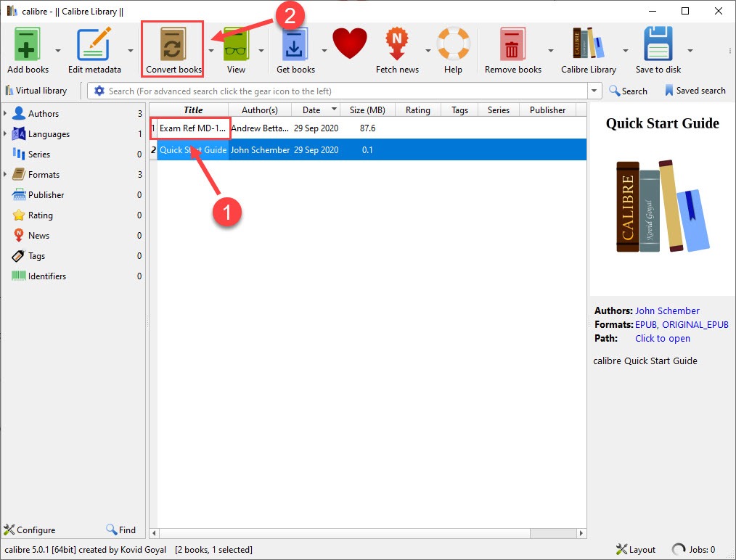
Task: Select Tags in the tag browser
Action: click(x=36, y=256)
